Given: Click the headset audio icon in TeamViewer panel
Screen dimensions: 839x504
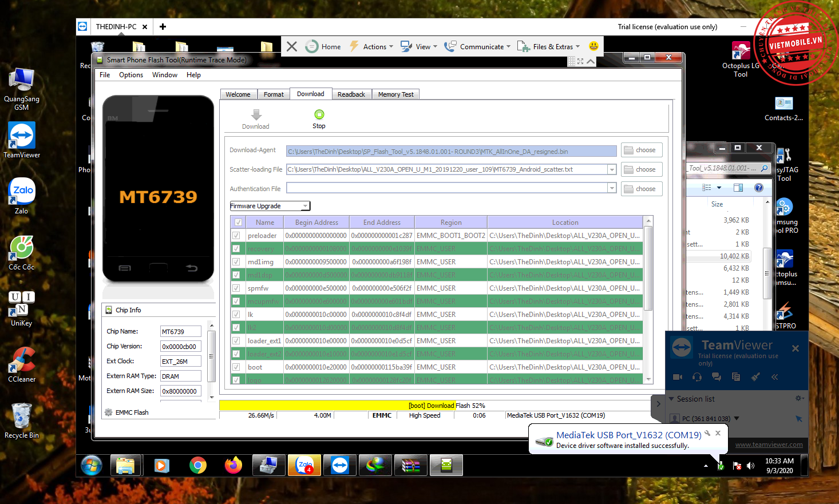Looking at the screenshot, I should 697,377.
